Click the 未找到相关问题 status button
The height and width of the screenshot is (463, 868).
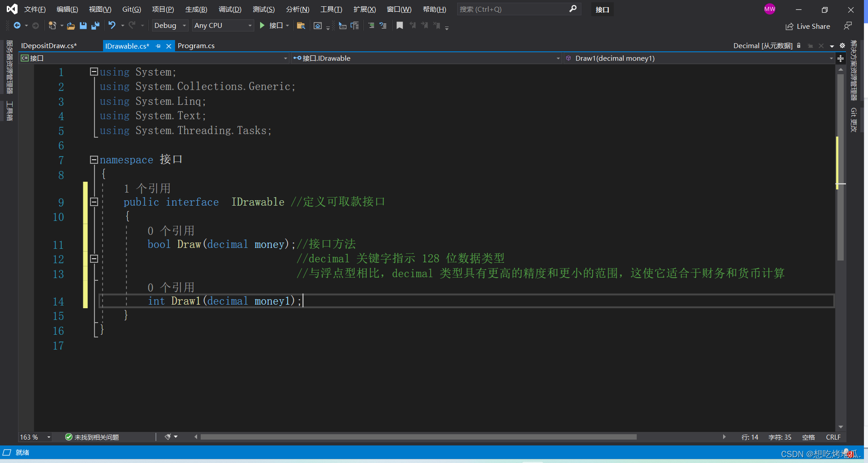[92, 436]
